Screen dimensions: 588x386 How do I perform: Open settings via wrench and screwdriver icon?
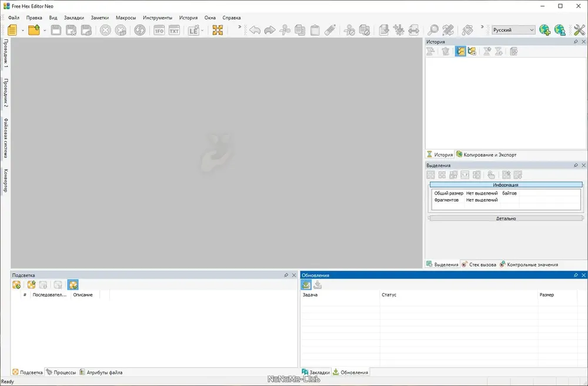click(x=579, y=30)
